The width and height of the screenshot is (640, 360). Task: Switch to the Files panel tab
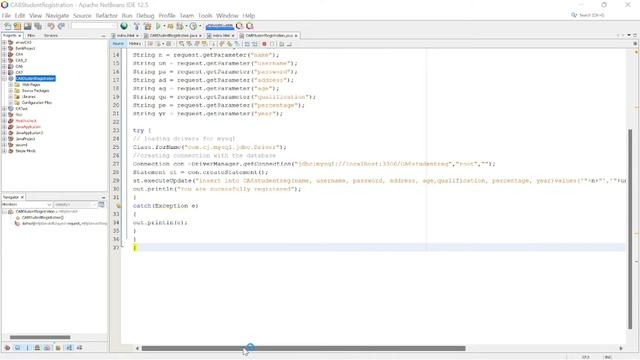pyautogui.click(x=31, y=36)
